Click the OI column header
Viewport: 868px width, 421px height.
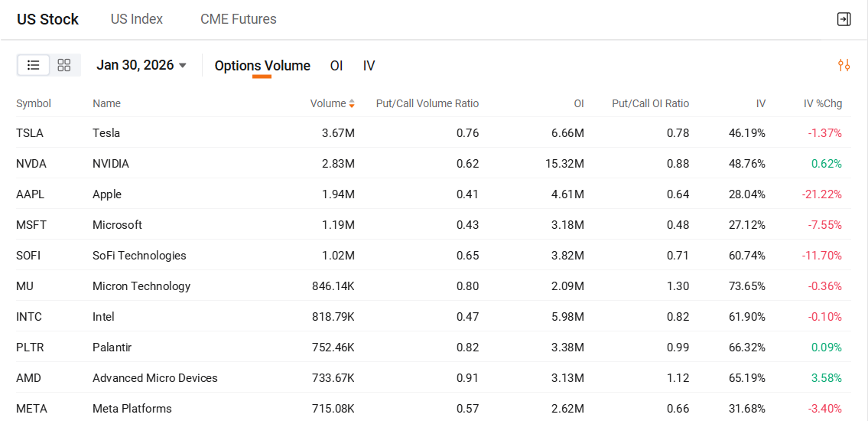click(x=579, y=103)
